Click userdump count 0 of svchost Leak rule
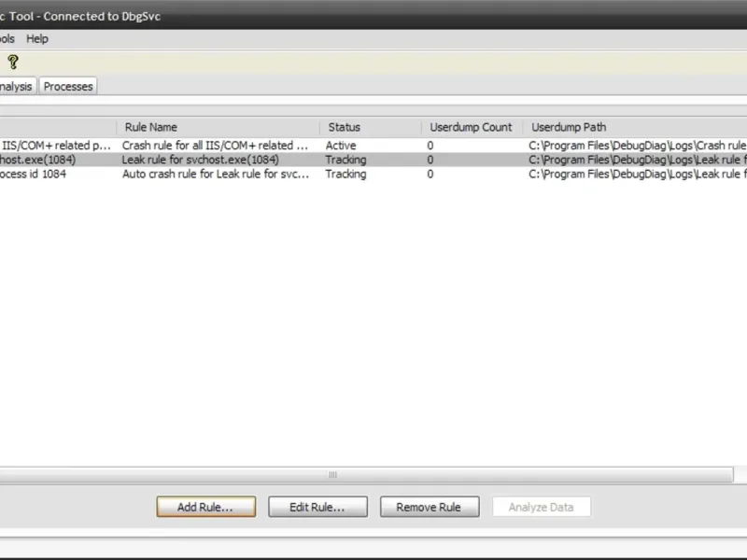 430,160
